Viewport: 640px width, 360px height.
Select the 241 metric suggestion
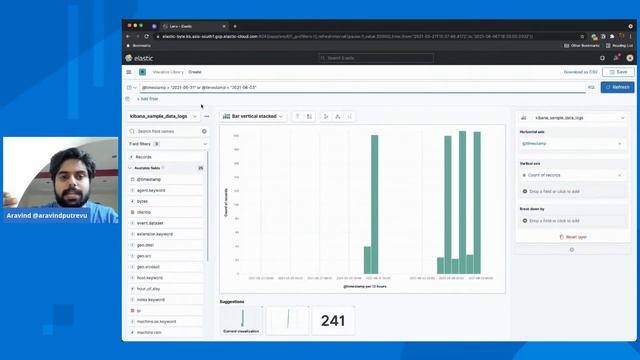333,320
